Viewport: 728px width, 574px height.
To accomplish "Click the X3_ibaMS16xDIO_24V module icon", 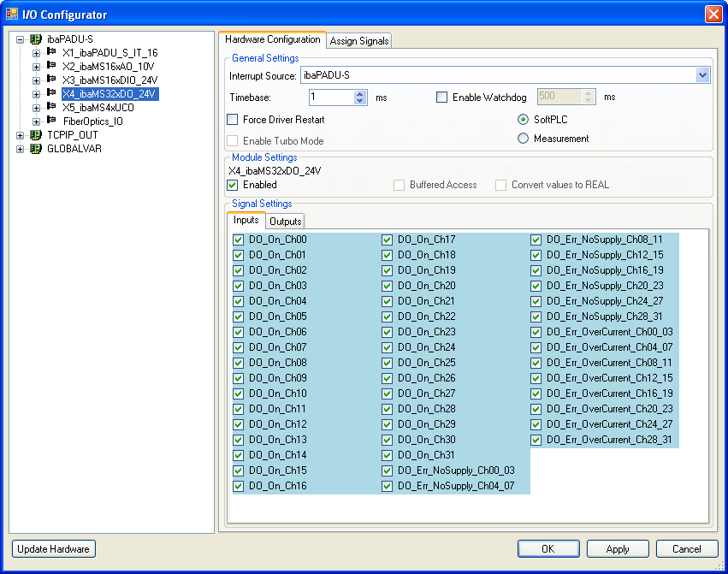I will [51, 80].
